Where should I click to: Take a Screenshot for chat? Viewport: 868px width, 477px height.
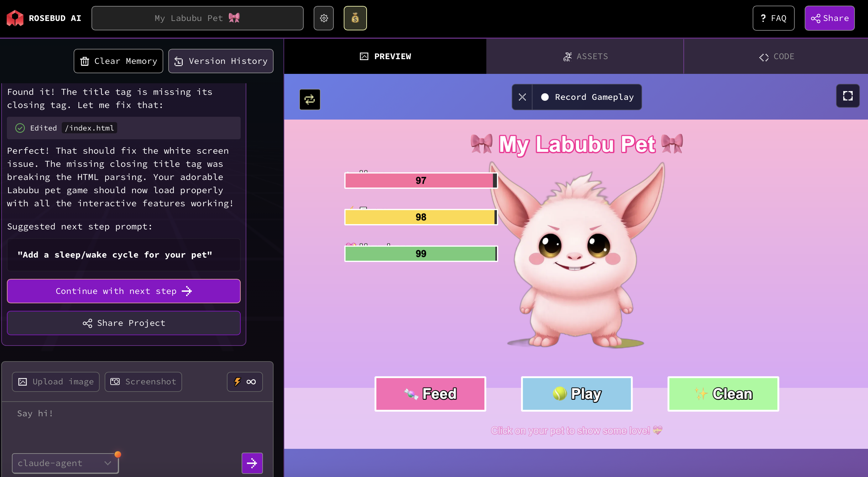(x=143, y=382)
